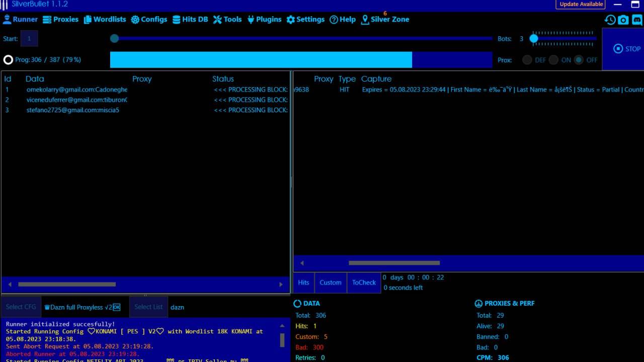Click the Discord icon in the top right

click(x=637, y=20)
